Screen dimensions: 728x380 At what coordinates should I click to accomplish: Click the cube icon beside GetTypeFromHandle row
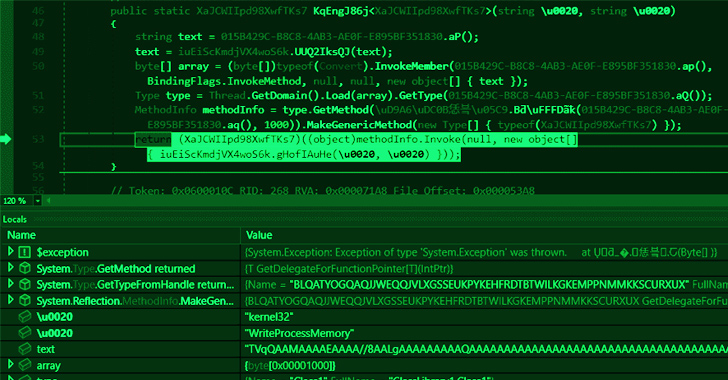pyautogui.click(x=25, y=284)
